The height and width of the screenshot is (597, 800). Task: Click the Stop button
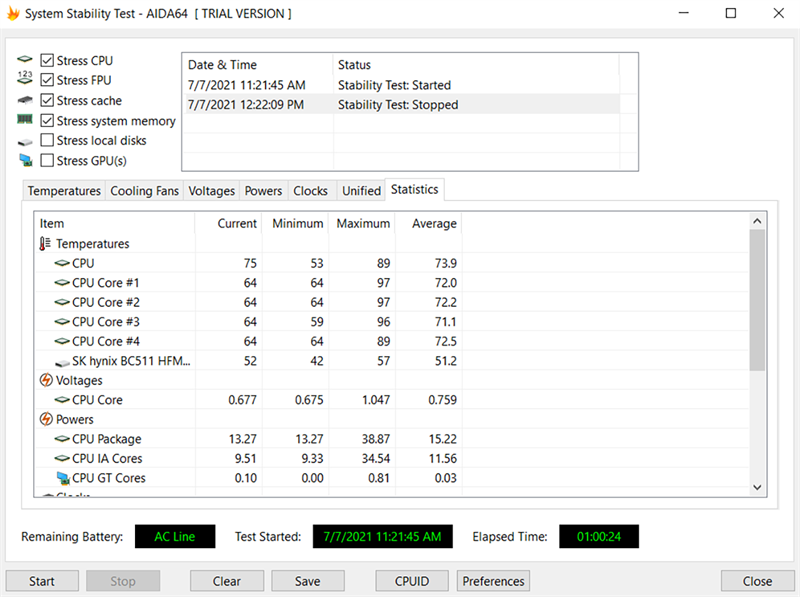click(123, 581)
